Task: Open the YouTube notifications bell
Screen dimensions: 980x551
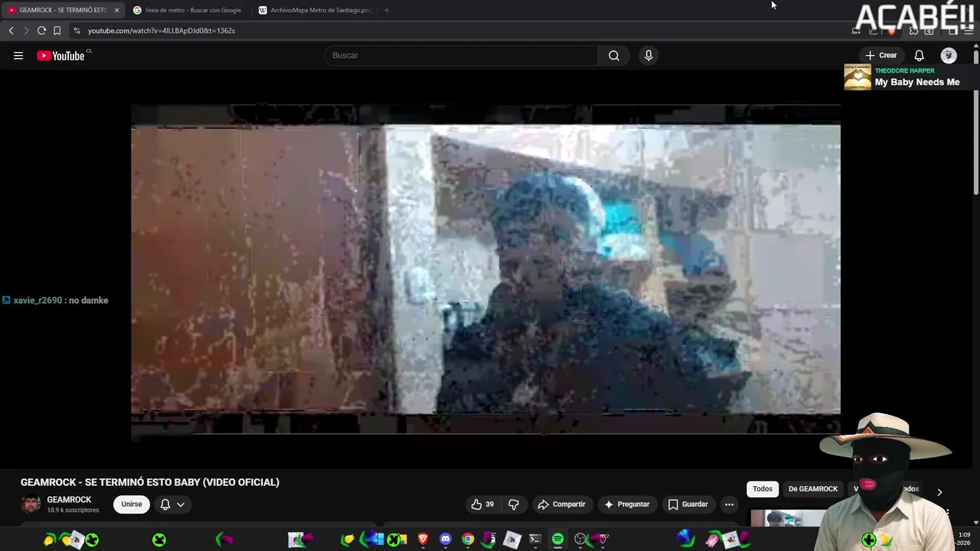Action: [x=920, y=55]
